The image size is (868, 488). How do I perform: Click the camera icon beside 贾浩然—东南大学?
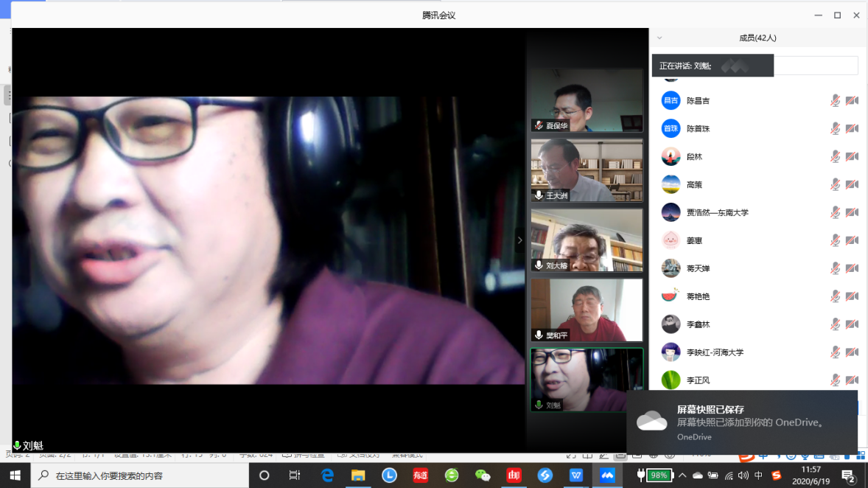click(x=851, y=212)
